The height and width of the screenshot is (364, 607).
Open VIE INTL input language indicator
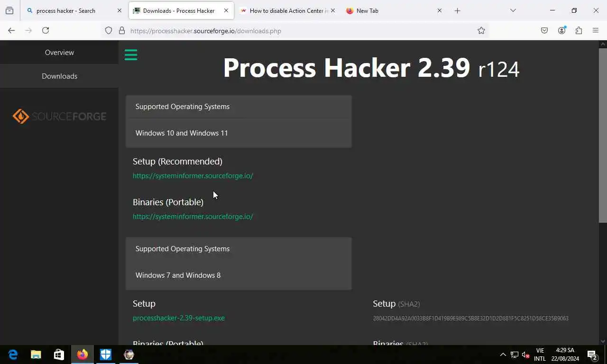click(540, 355)
